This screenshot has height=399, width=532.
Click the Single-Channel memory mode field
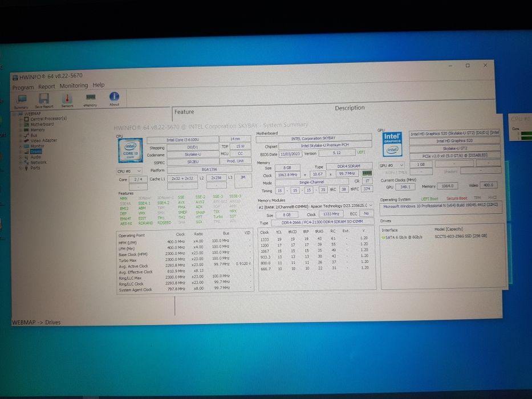(x=311, y=182)
